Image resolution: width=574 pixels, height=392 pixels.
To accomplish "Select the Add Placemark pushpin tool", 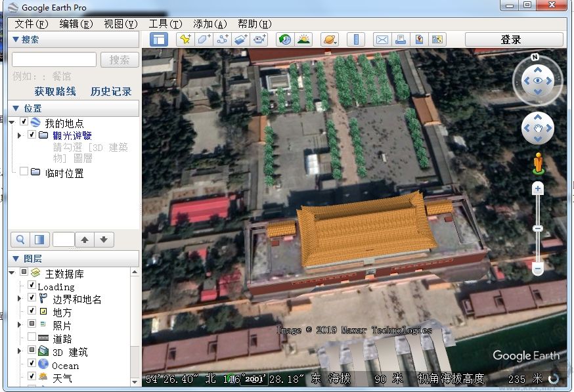I will [x=185, y=39].
